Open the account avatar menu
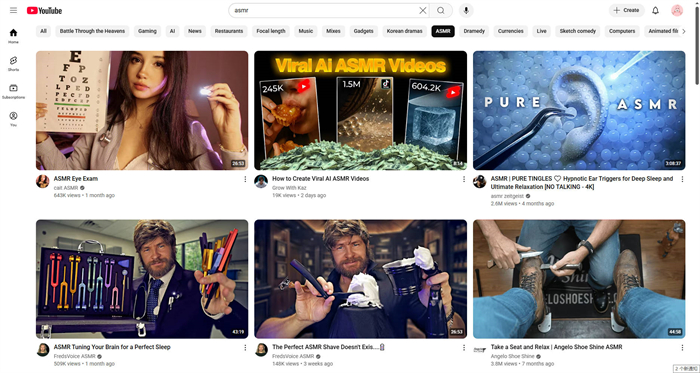 [677, 10]
